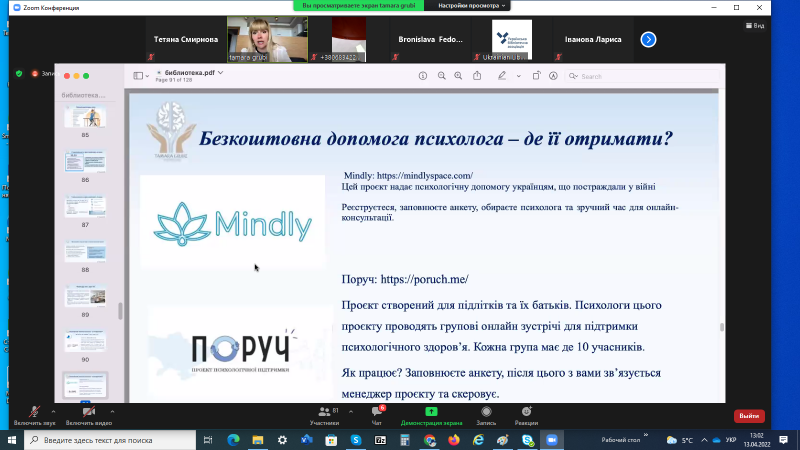Unmute microphone with Включить звук
This screenshot has height=450, width=800.
pos(35,416)
